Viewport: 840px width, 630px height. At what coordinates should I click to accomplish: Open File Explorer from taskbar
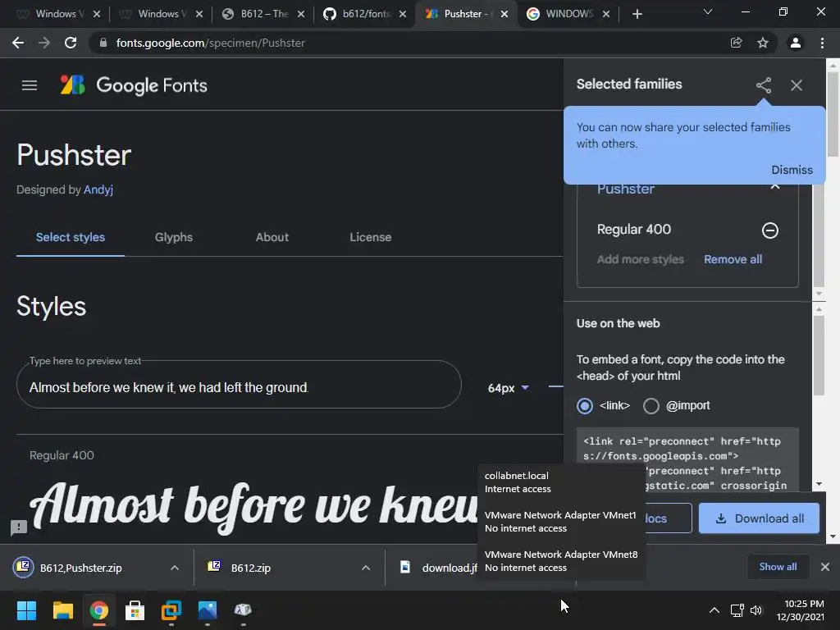[x=62, y=610]
